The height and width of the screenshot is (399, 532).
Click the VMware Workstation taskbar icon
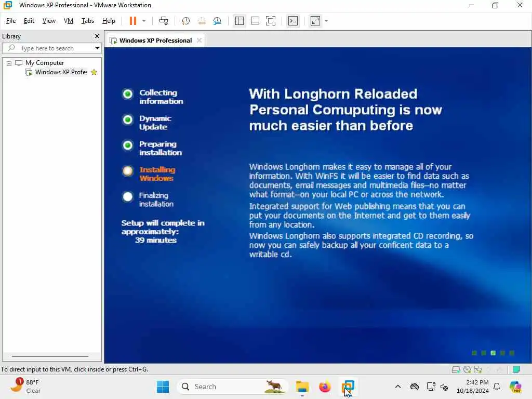[348, 387]
